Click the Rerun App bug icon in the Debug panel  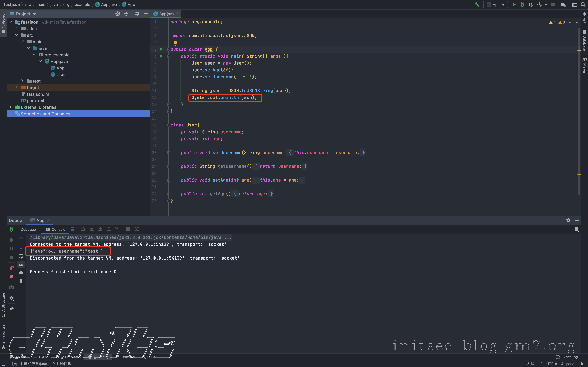11,229
